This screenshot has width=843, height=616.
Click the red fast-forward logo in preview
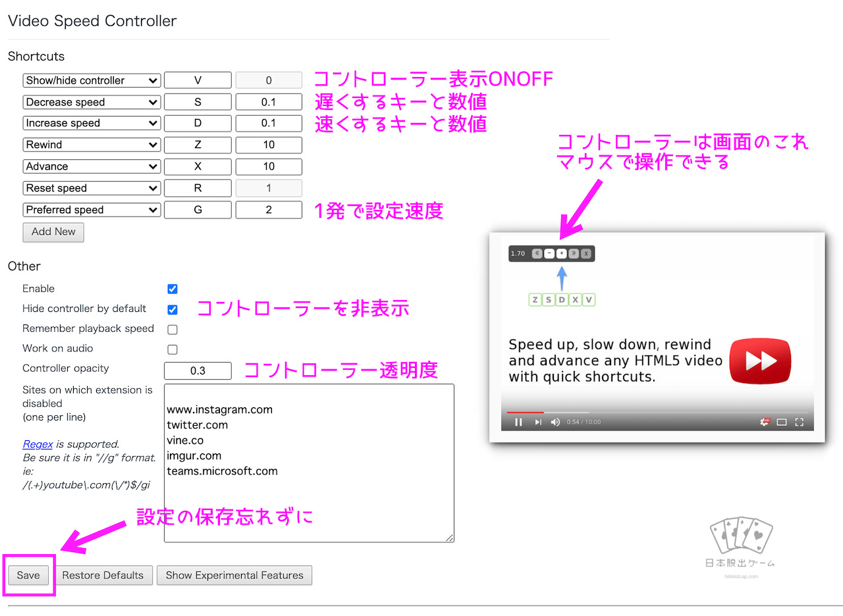pos(760,361)
